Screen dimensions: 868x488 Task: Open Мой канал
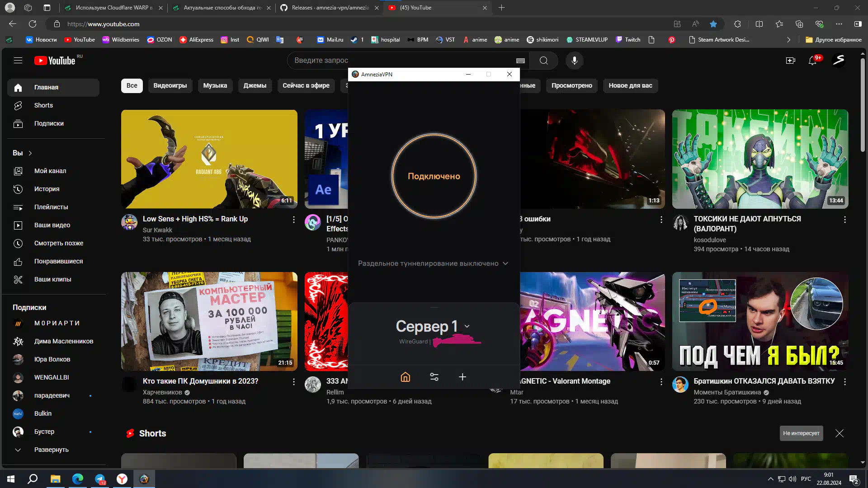(53, 171)
